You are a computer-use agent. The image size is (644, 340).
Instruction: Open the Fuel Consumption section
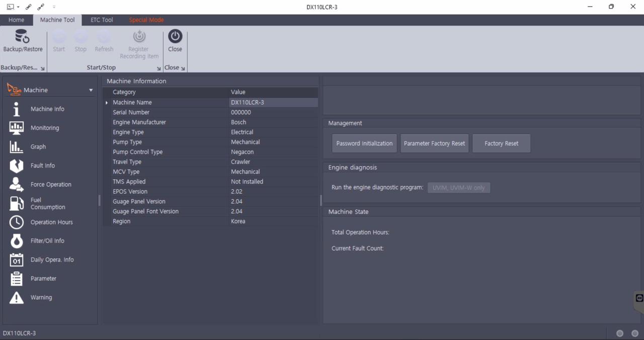[47, 203]
